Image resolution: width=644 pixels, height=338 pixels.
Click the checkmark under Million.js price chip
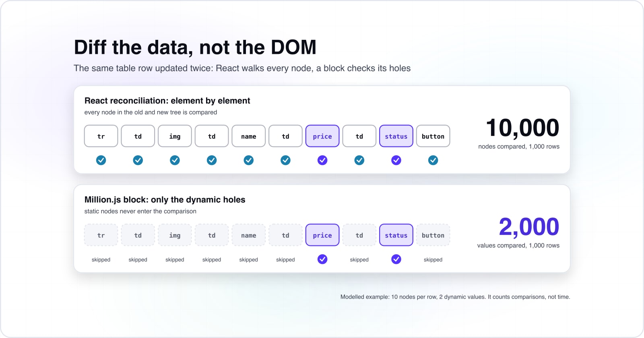pyautogui.click(x=322, y=259)
